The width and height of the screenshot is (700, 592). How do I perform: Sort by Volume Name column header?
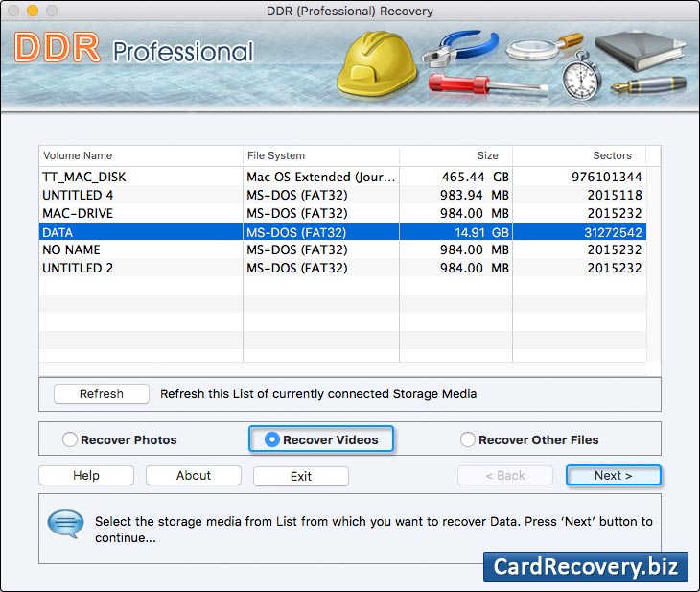141,156
